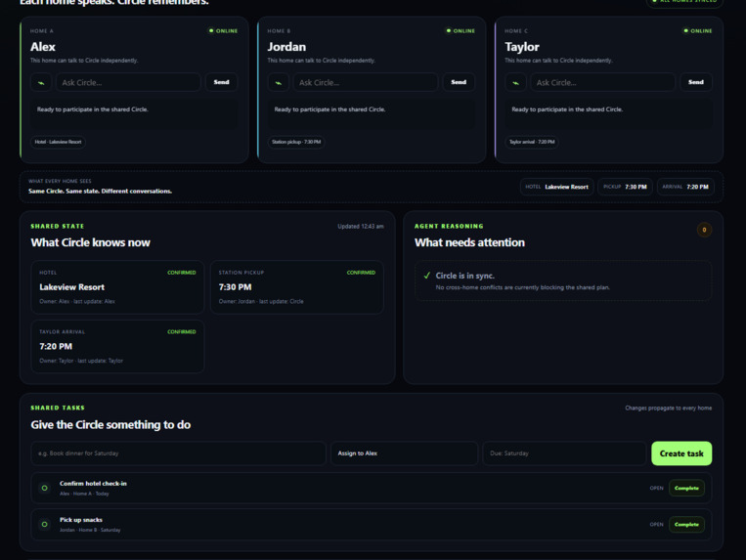746x560 pixels.
Task: Click the Taylor arrival 7:20 PM chip
Action: click(532, 142)
